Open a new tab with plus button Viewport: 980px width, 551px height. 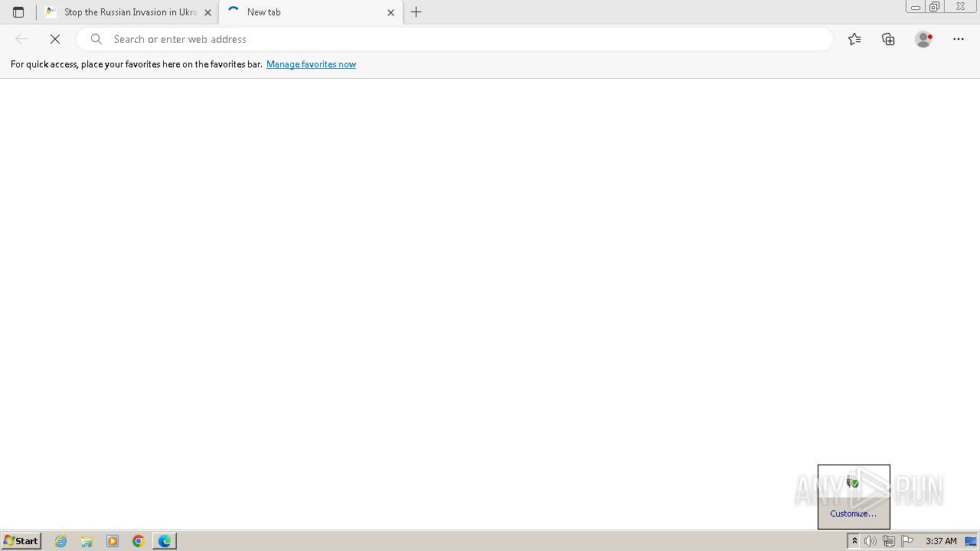(x=416, y=12)
